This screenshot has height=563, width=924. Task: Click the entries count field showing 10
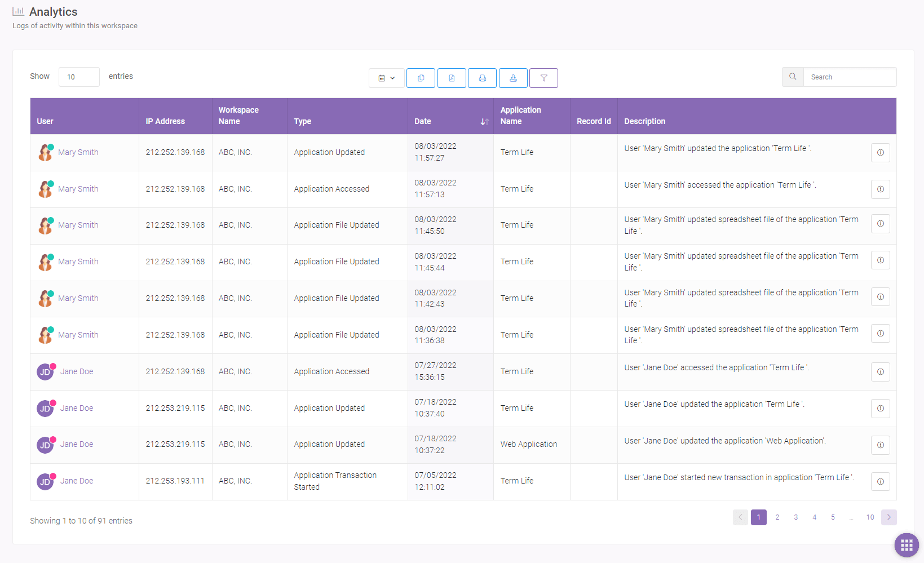[79, 77]
